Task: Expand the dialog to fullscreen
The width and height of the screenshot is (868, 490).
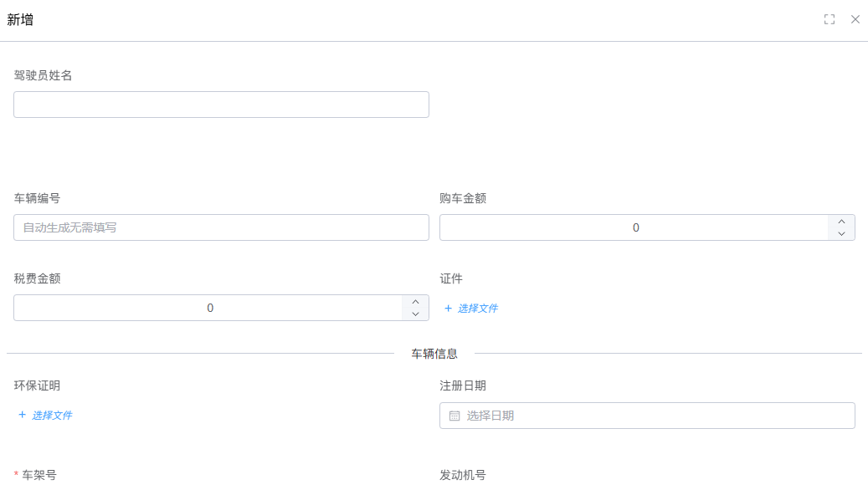Action: pos(829,19)
